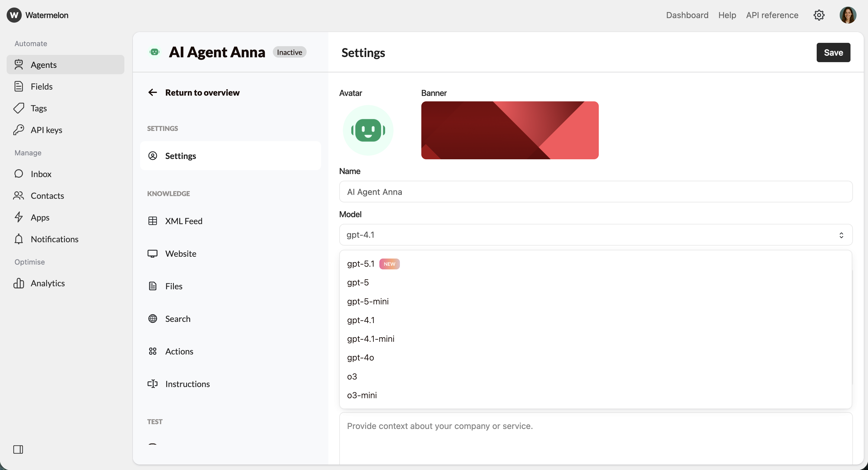Click the red banner image
Image resolution: width=868 pixels, height=470 pixels.
tap(509, 130)
